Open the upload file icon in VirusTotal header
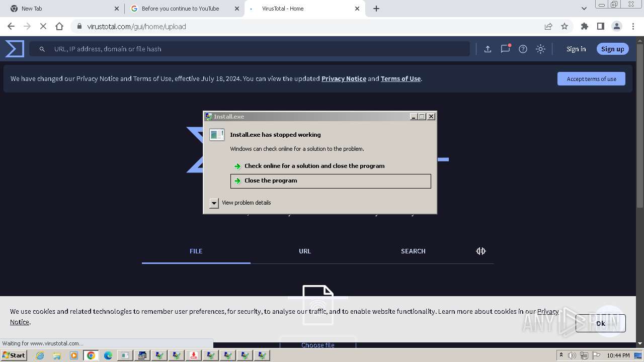The width and height of the screenshot is (644, 362). tap(488, 49)
